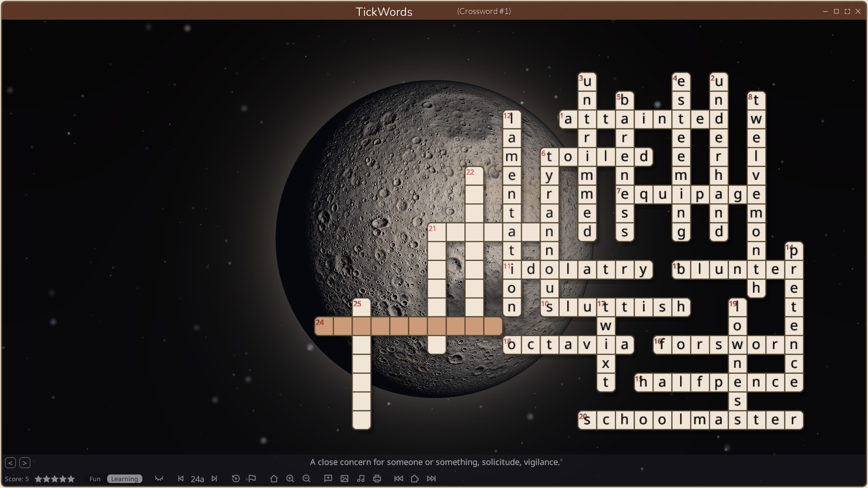
Task: Click the 'x' cell in twixt
Action: click(606, 364)
